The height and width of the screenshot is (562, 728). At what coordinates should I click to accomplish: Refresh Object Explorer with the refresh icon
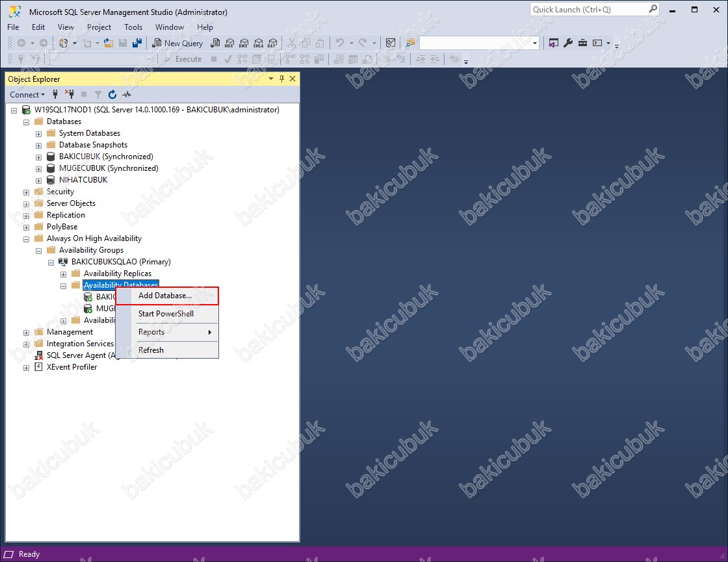pos(112,95)
